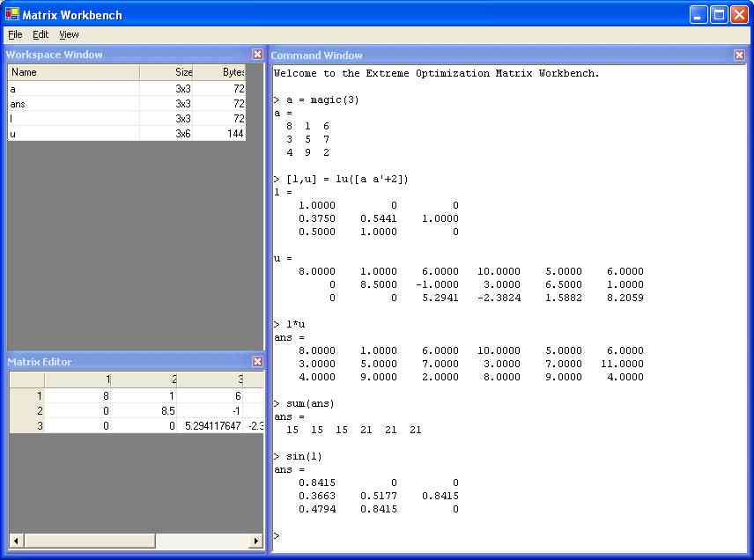Click the value '8.2059' in the u output

pyautogui.click(x=625, y=298)
